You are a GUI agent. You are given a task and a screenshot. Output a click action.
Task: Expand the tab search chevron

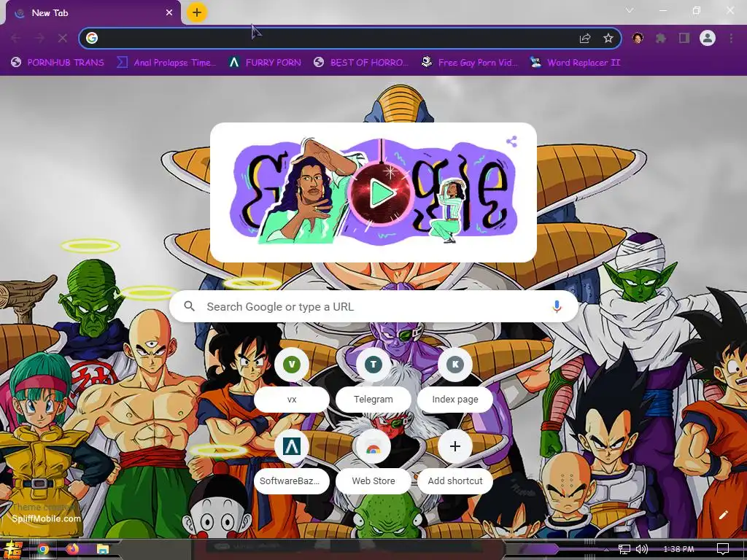[x=630, y=10]
